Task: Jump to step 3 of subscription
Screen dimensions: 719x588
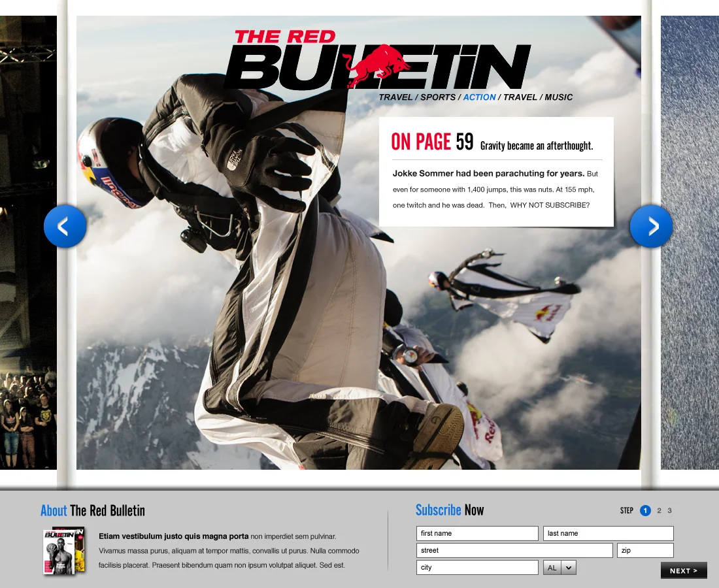Action: [x=669, y=510]
